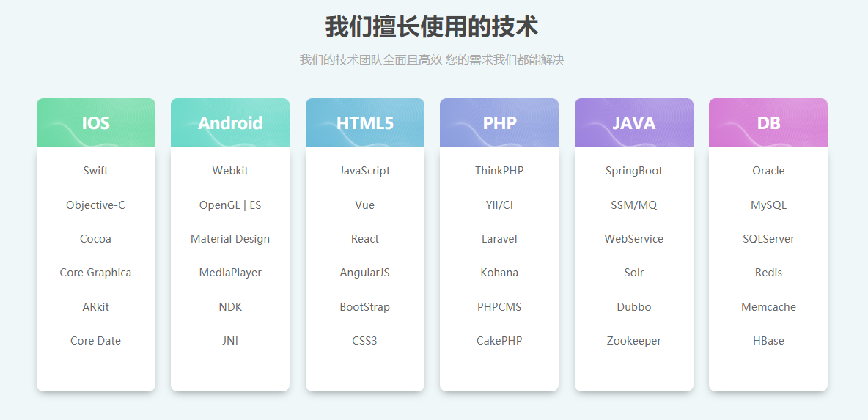Click WebService entry

pos(634,239)
